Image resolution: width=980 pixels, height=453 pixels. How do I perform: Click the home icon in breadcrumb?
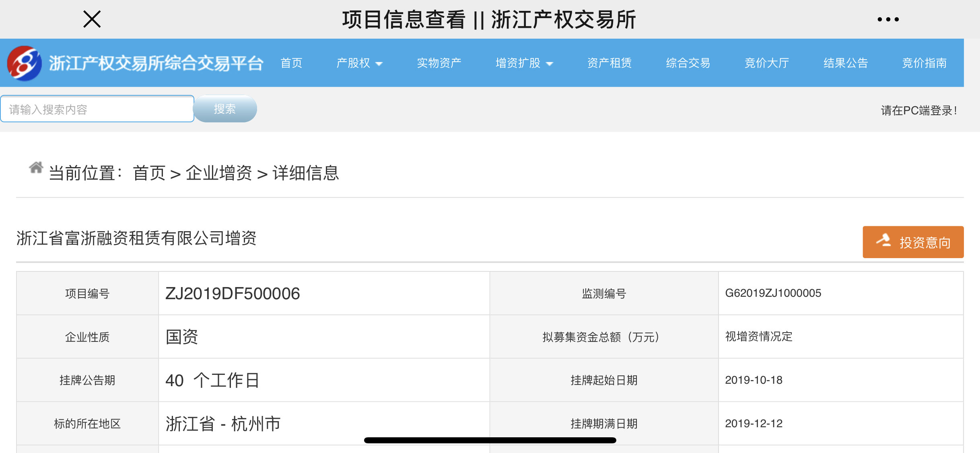(36, 167)
